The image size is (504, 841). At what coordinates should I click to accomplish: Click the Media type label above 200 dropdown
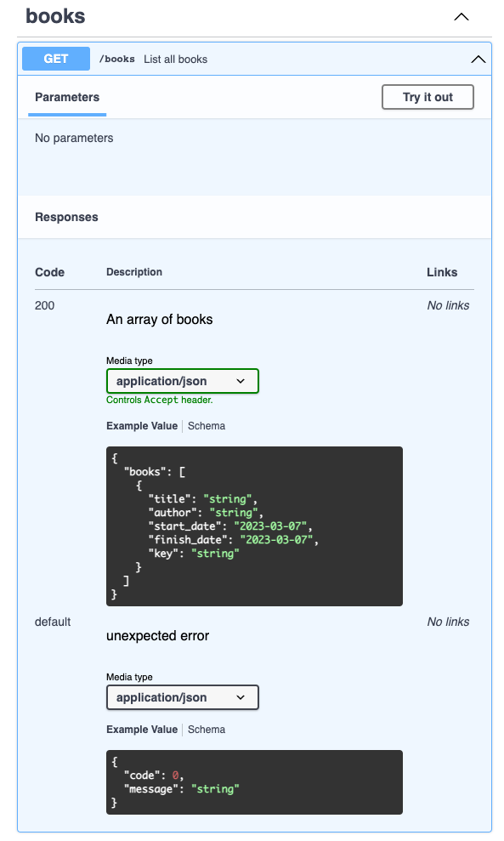point(129,361)
